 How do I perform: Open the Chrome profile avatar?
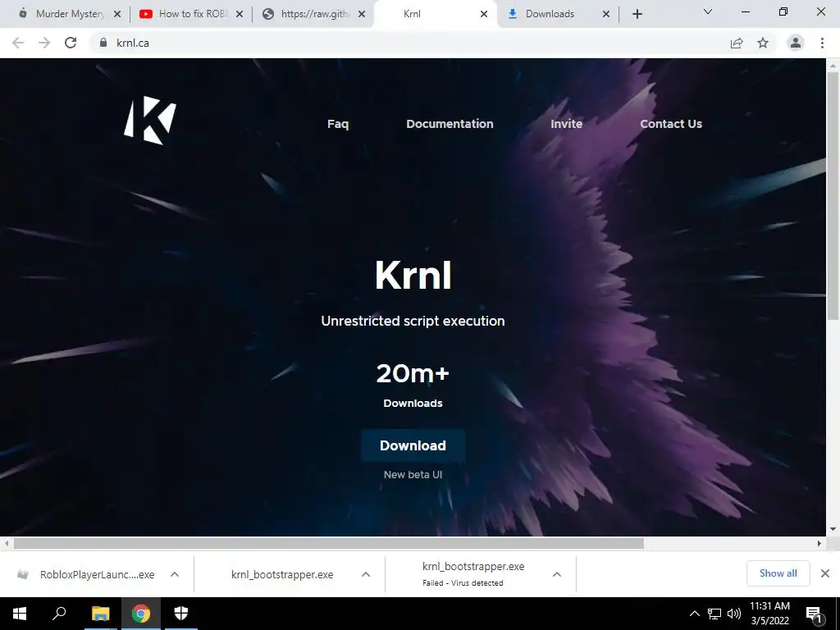[796, 43]
